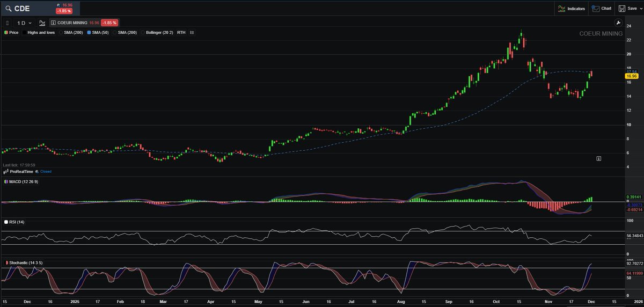
Task: Click the Stochastic color swatch
Action: coord(6,262)
